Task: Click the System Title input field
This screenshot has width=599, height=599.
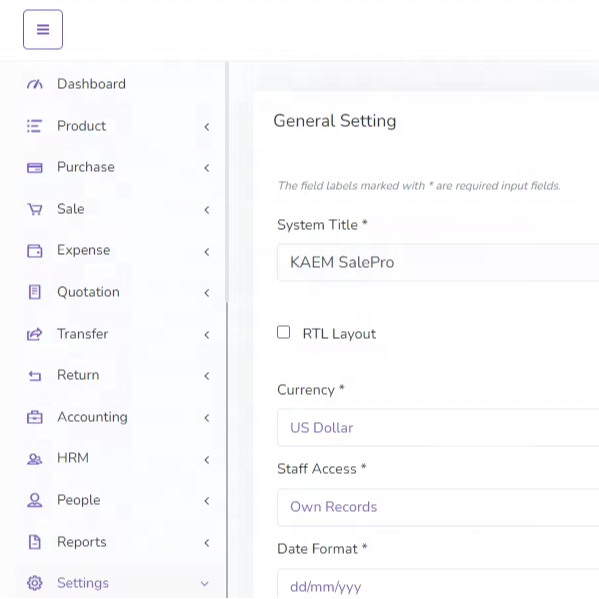Action: coord(438,262)
